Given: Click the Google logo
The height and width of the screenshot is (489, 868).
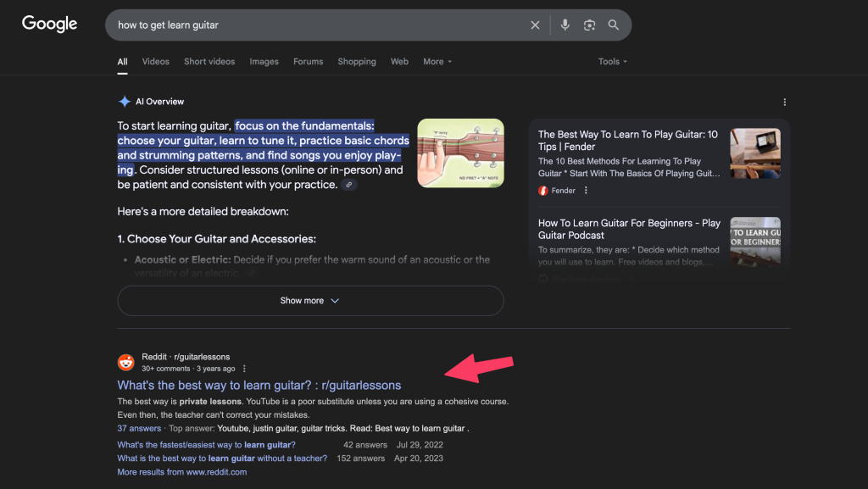Looking at the screenshot, I should tap(49, 25).
